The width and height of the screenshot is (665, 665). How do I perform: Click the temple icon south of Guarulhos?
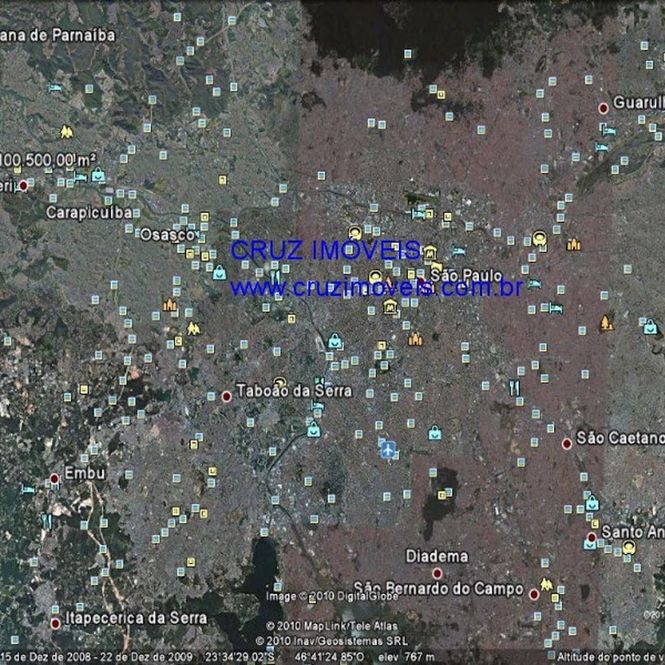(x=573, y=244)
